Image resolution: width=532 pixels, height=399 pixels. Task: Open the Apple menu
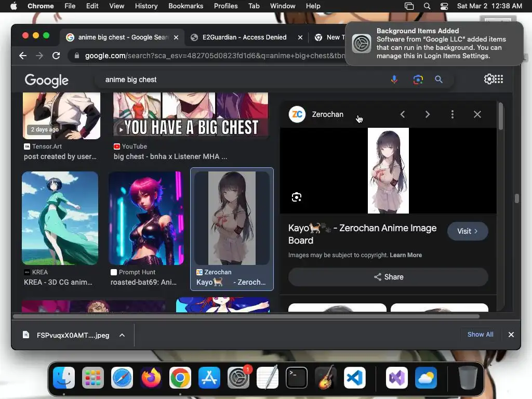14,6
